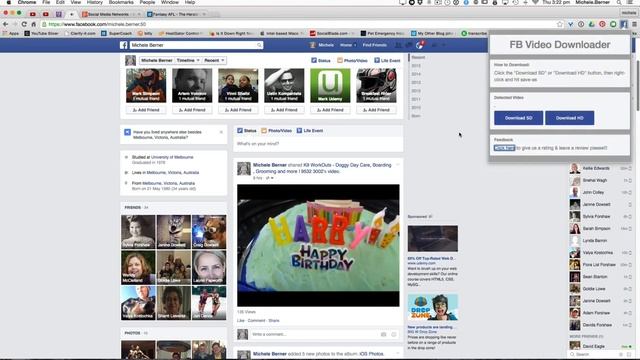Switch to the Fantasy AFL tab
Viewport: 640px width, 360px height.
(176, 14)
